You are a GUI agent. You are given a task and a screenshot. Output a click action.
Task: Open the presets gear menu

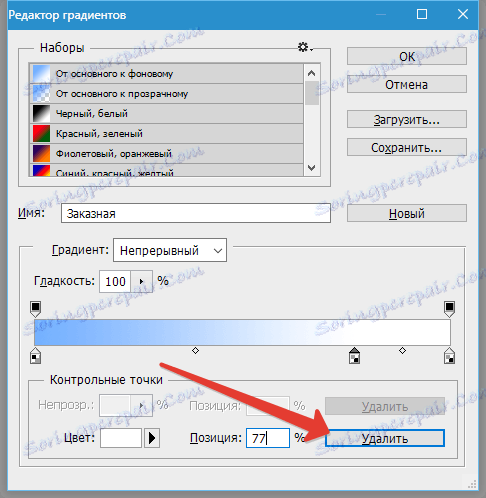point(305,47)
